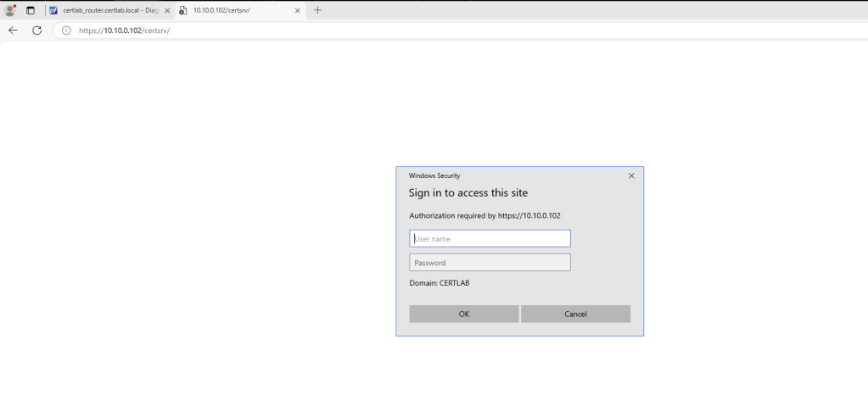
Task: Switch to the certlab_router.certlab.local tab
Action: [110, 10]
